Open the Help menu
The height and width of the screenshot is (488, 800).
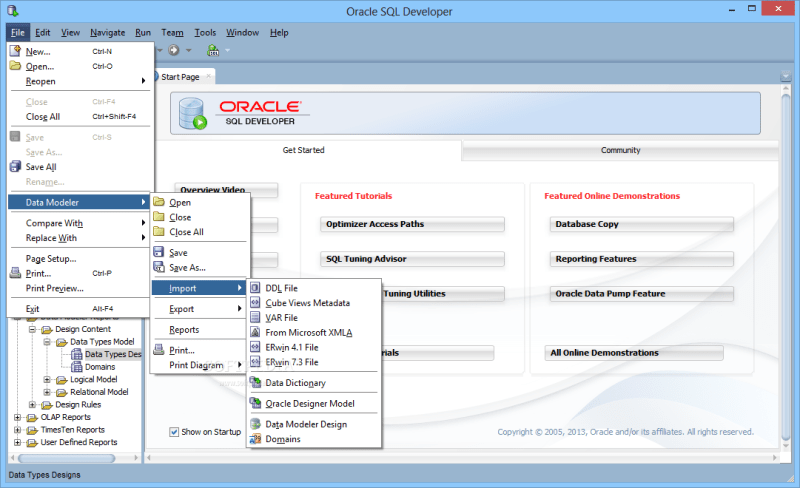point(279,33)
